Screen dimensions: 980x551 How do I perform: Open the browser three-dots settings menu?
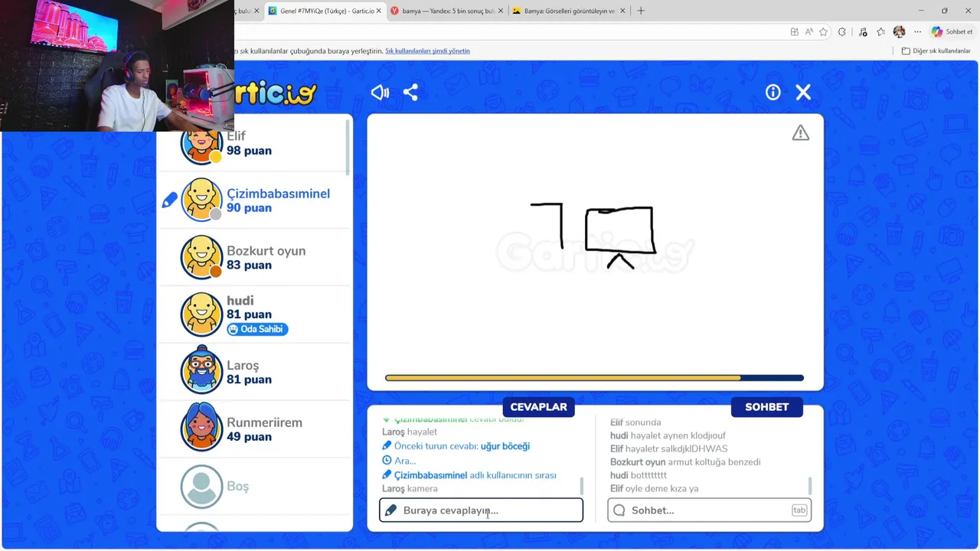click(x=917, y=32)
